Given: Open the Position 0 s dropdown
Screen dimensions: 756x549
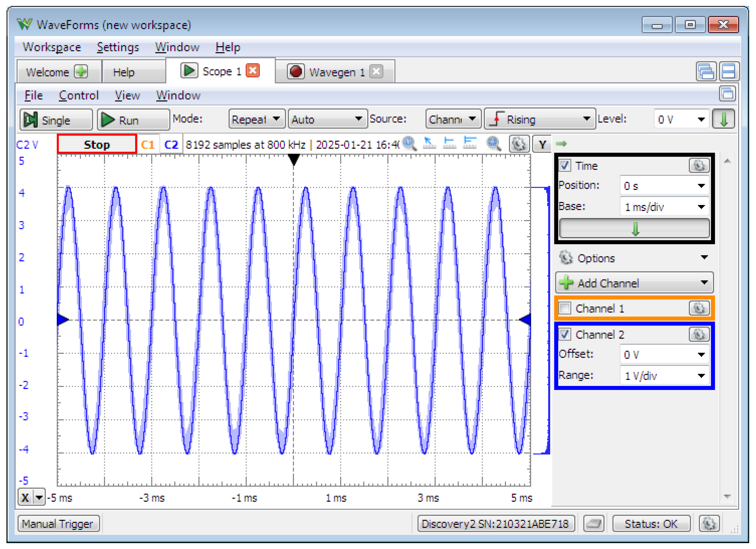Looking at the screenshot, I should click(664, 186).
